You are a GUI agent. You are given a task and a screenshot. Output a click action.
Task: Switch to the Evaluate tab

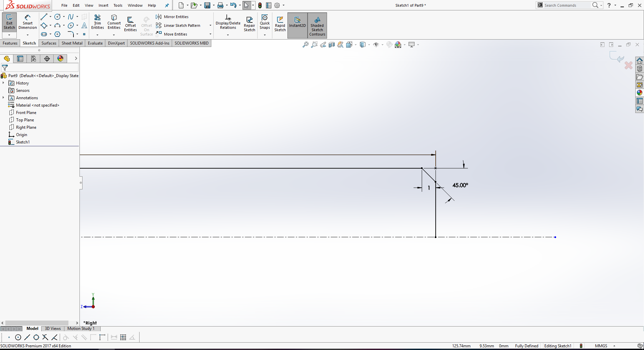point(95,43)
